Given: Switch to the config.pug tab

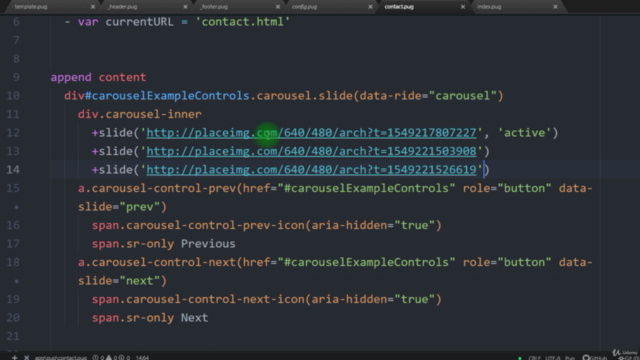Looking at the screenshot, I should click(304, 7).
